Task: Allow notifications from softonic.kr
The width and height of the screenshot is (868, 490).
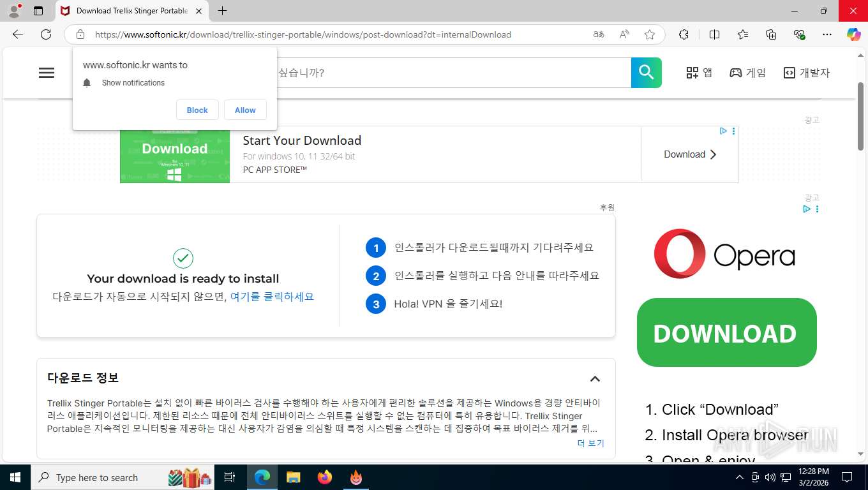Action: click(x=245, y=110)
